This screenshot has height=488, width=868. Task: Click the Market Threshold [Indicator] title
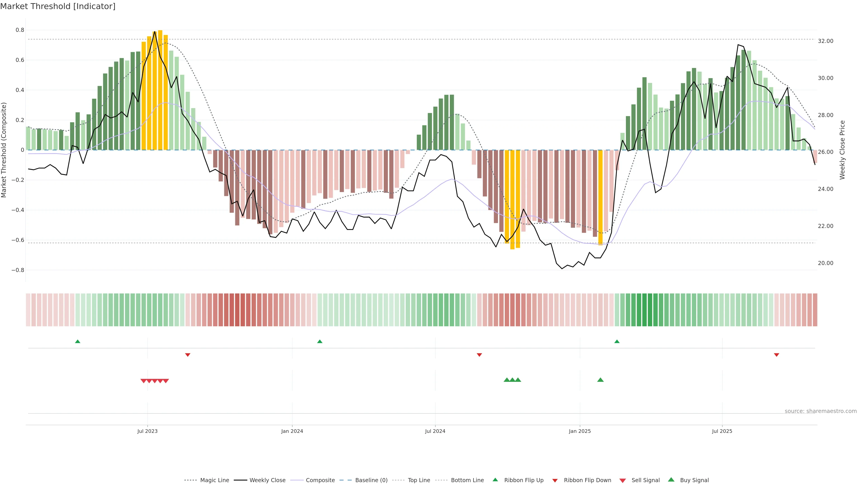pos(58,6)
